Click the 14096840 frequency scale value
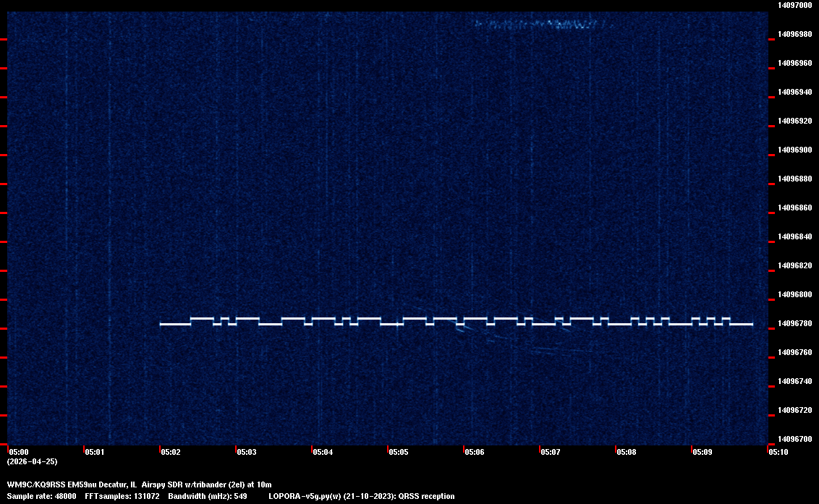This screenshot has height=504, width=819. [794, 236]
